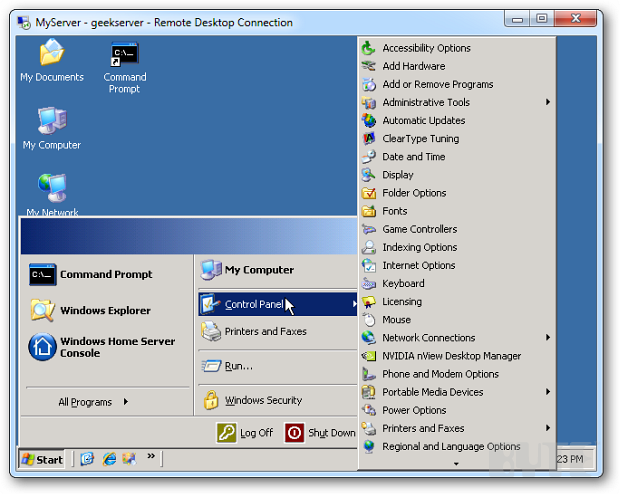Click the Internet Options icon
The image size is (620, 494).
point(369,265)
